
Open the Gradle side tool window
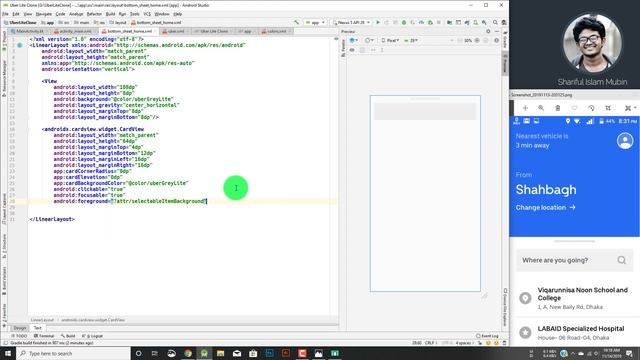505,40
